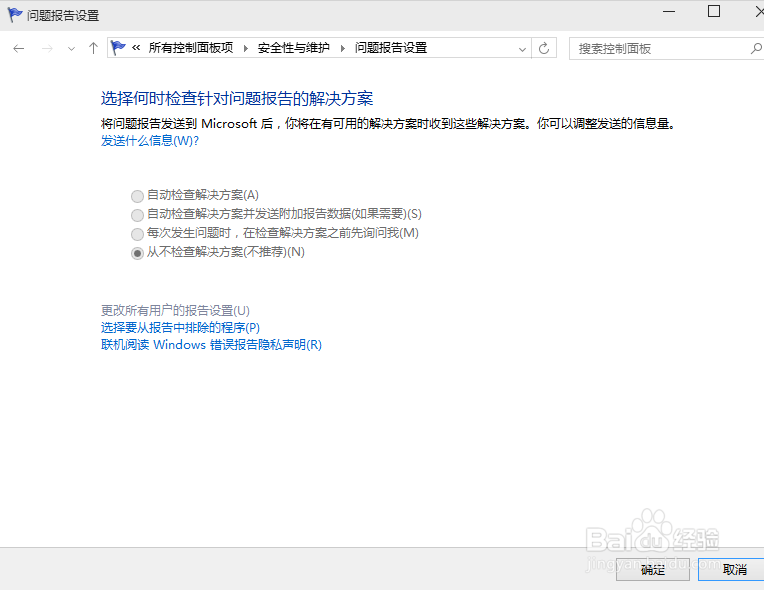The height and width of the screenshot is (590, 764).
Task: Select 自动检查解决方案并发送附加报告数据 option
Action: tap(276, 214)
